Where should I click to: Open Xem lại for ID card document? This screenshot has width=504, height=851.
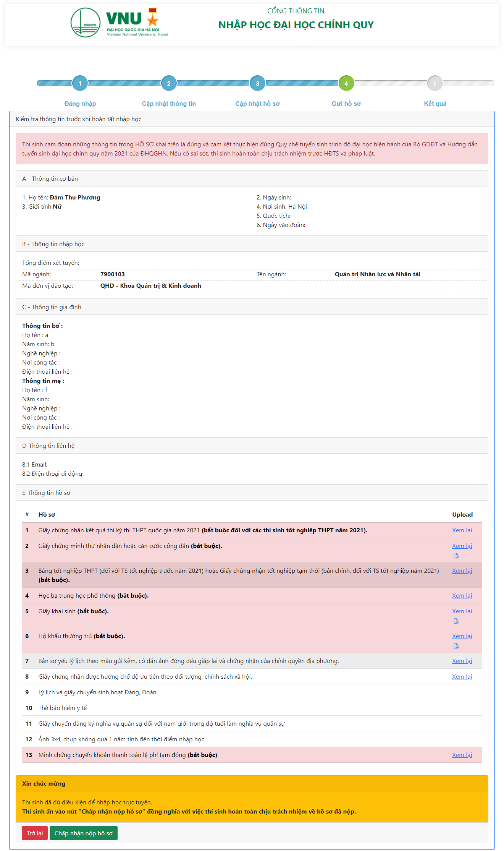point(462,546)
